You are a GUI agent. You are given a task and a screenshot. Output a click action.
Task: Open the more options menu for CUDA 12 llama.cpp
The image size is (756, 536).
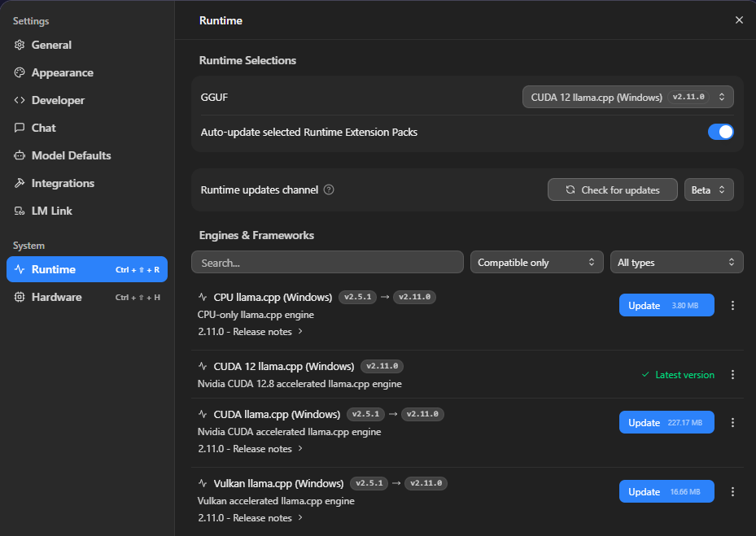click(x=732, y=374)
